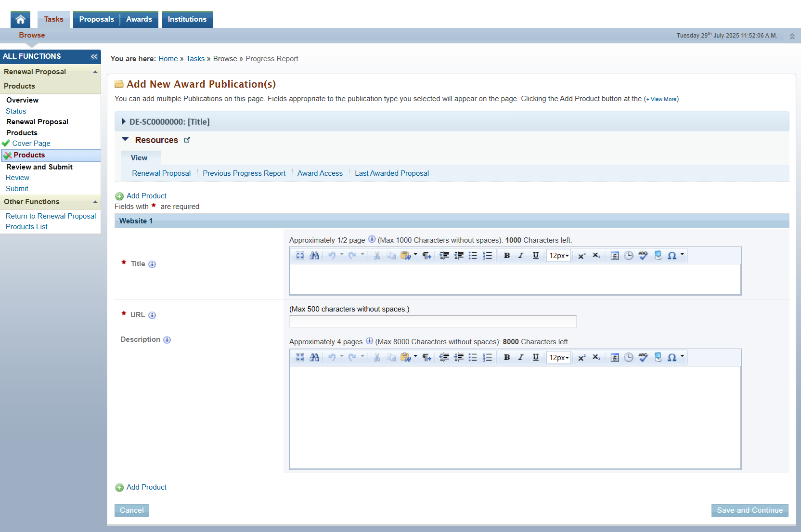The width and height of the screenshot is (801, 532).
Task: Insert bulleted list in Description editor
Action: (473, 358)
